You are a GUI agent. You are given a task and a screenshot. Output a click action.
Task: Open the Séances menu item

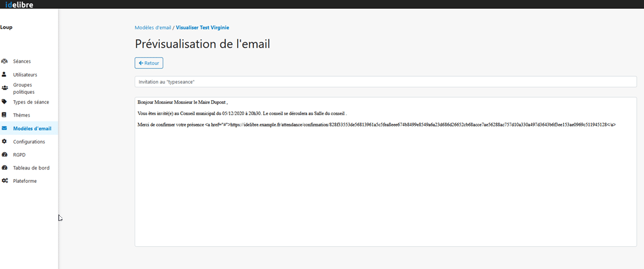pos(22,62)
